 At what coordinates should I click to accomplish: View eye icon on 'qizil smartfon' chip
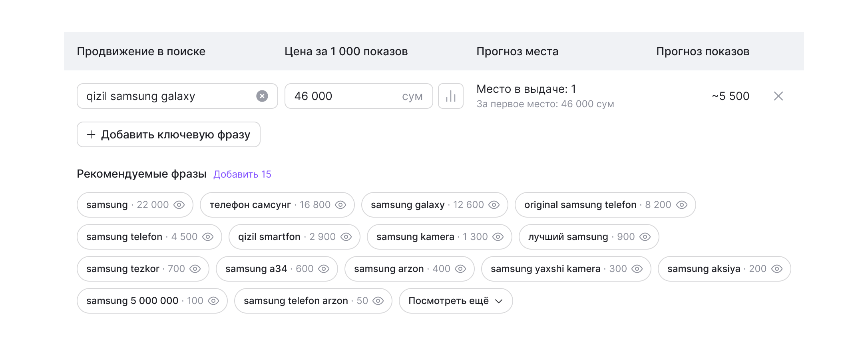click(346, 237)
